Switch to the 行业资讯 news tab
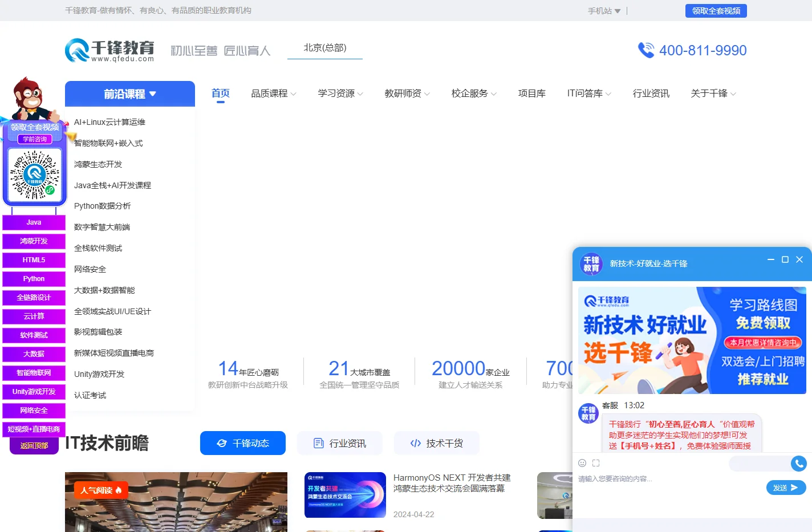This screenshot has height=532, width=812. (x=340, y=443)
